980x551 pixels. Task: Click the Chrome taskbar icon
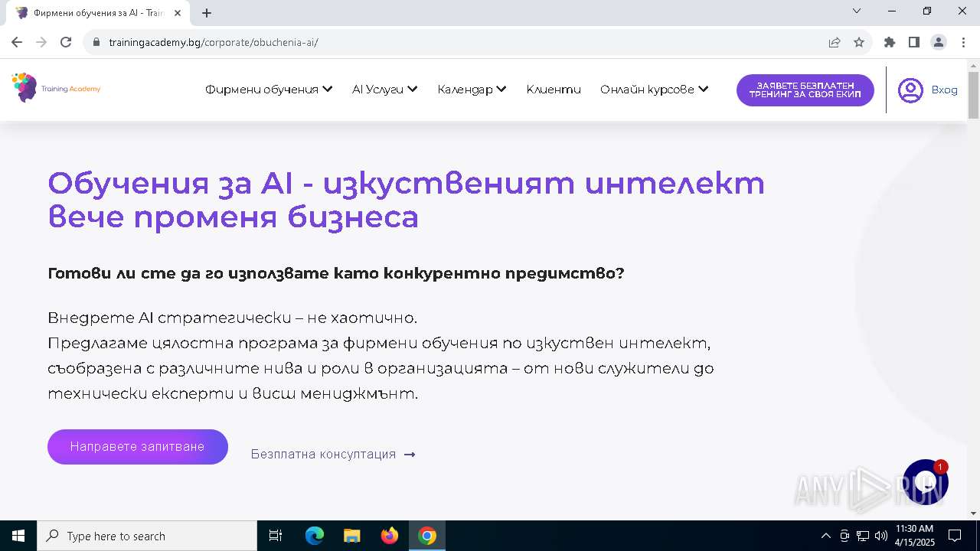click(x=427, y=536)
